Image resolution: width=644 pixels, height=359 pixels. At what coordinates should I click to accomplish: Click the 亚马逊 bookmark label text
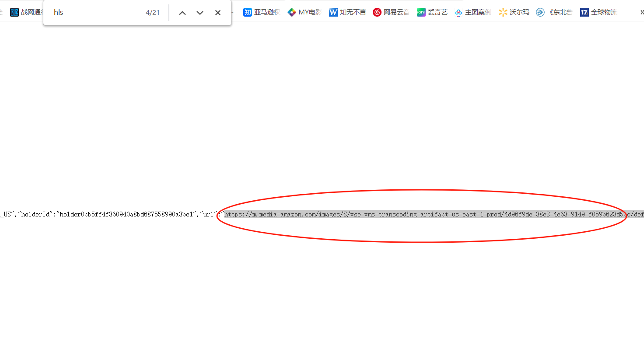266,12
